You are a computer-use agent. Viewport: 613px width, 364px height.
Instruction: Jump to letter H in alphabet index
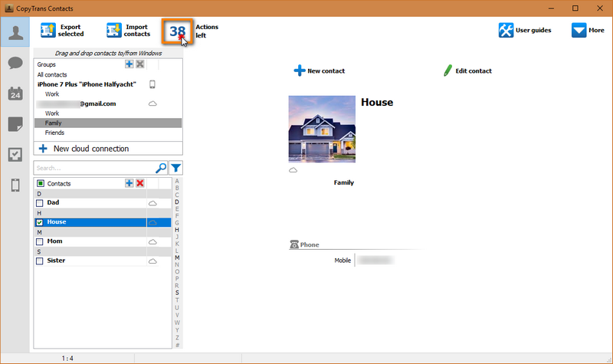177,230
